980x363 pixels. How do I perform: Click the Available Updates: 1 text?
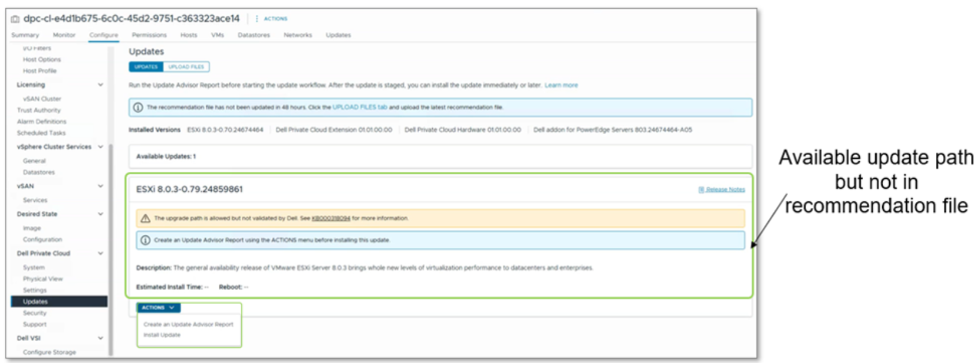pyautogui.click(x=166, y=156)
